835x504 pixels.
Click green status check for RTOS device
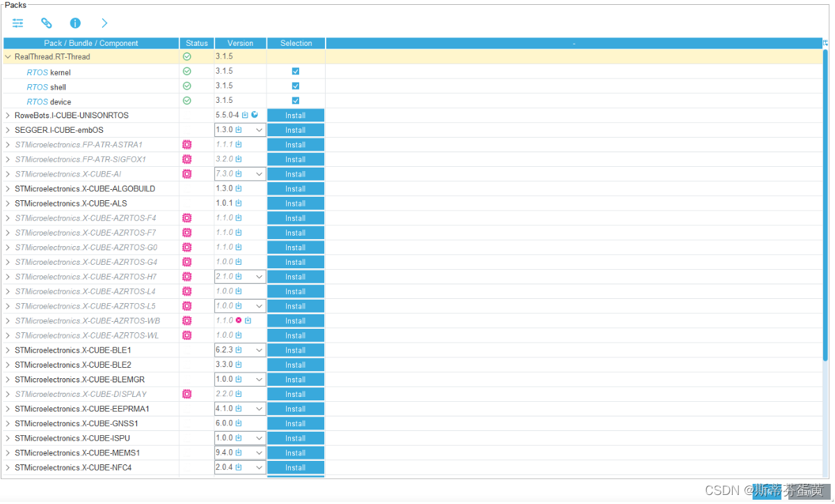(186, 100)
